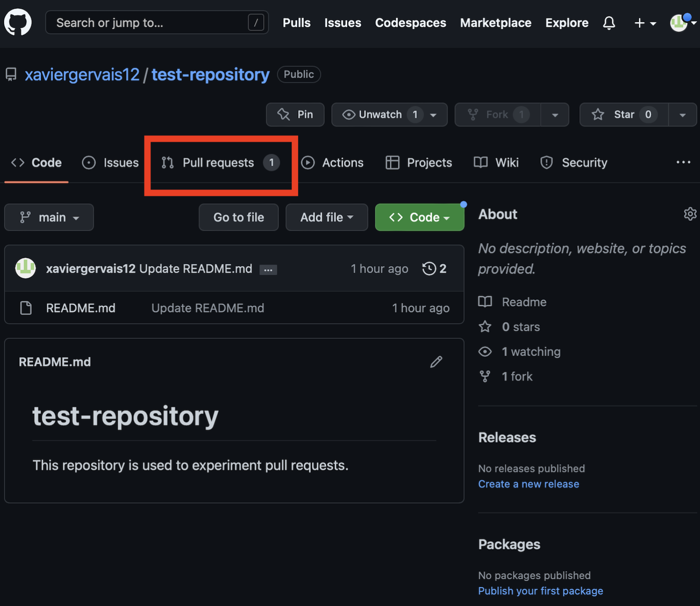The image size is (700, 606).
Task: Show more repository tabs ellipsis
Action: click(x=683, y=162)
